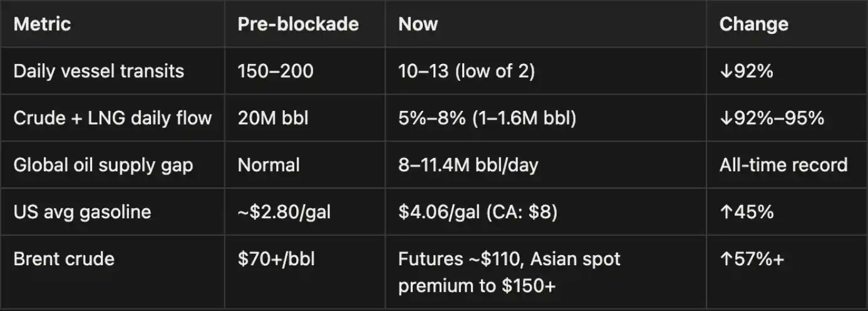Image resolution: width=868 pixels, height=311 pixels.
Task: Click the Pre-blockade column header
Action: coord(298,24)
